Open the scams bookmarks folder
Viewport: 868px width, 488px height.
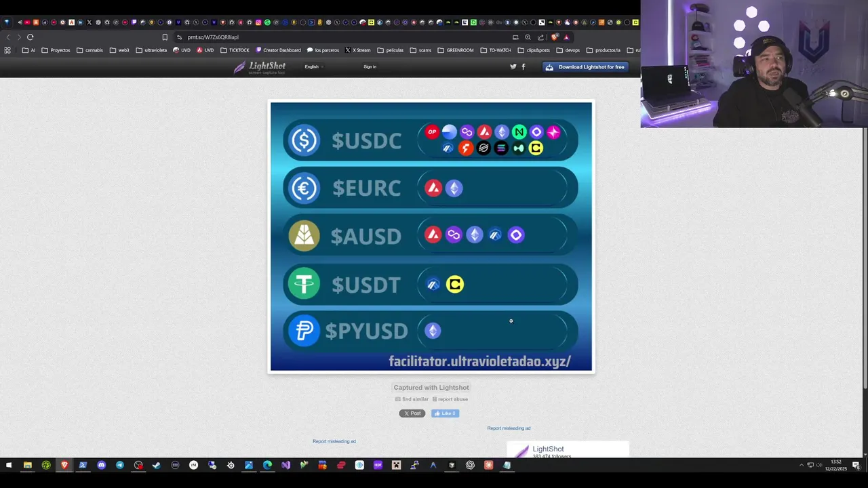[x=420, y=50]
